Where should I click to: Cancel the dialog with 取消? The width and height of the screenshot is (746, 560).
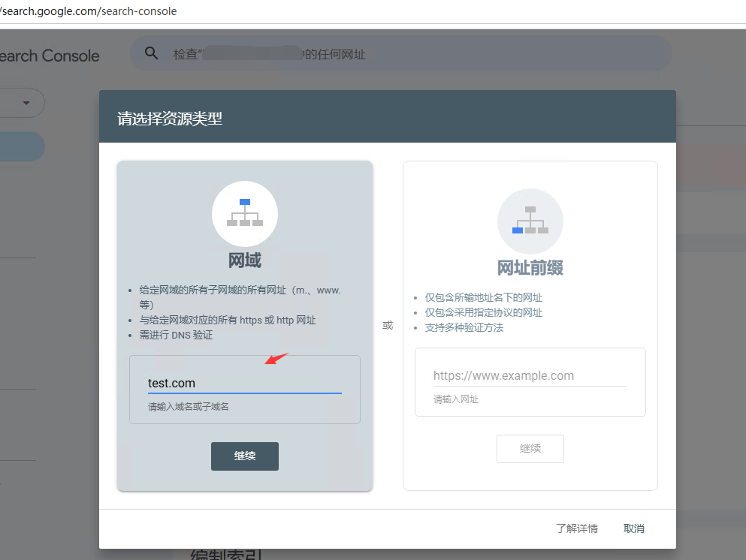click(633, 528)
